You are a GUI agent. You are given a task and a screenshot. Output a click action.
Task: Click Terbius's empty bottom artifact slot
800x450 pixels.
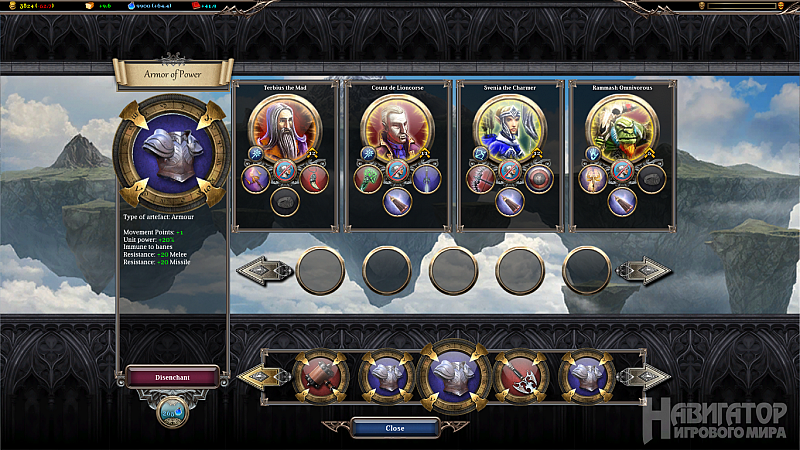[285, 202]
